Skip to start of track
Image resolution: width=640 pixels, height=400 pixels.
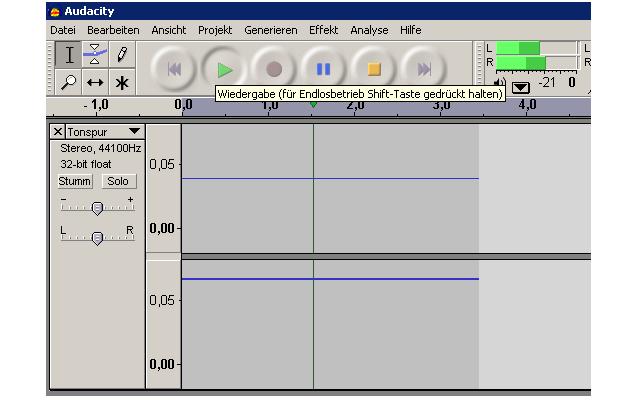click(174, 69)
